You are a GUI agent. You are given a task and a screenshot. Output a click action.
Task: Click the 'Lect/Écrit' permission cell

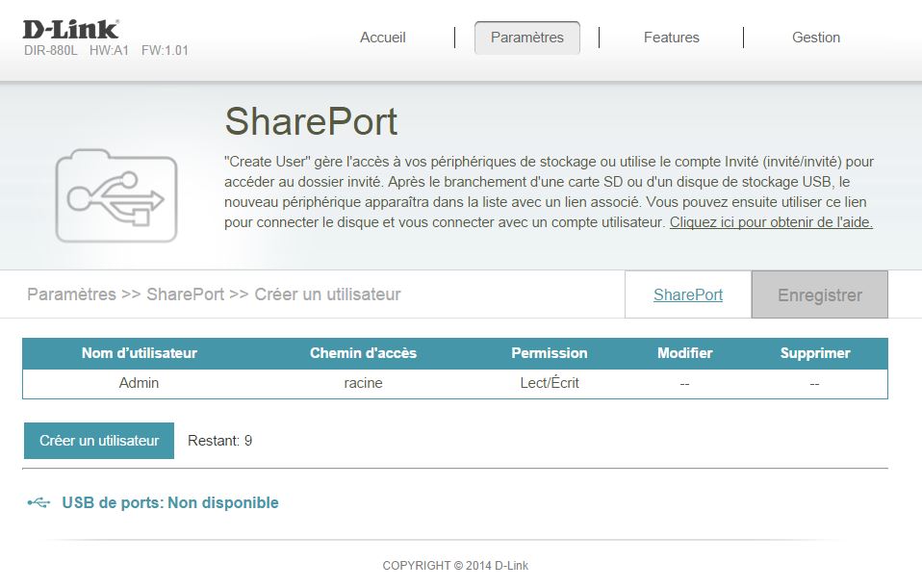click(549, 383)
